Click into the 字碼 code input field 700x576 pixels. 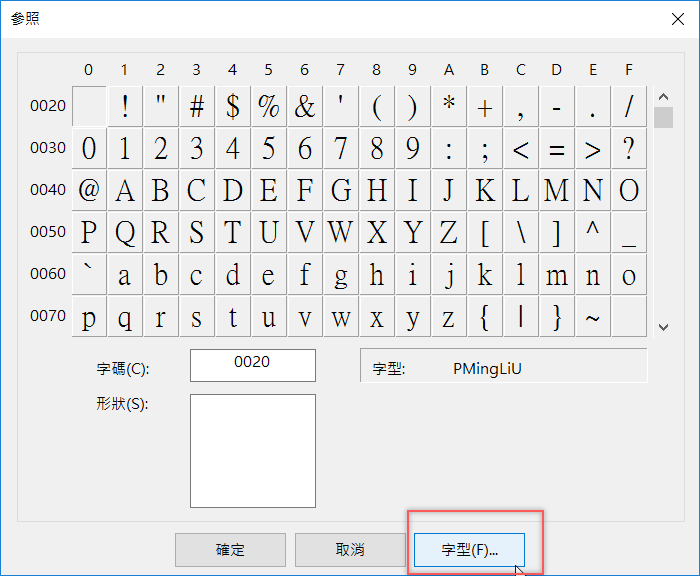(x=252, y=365)
